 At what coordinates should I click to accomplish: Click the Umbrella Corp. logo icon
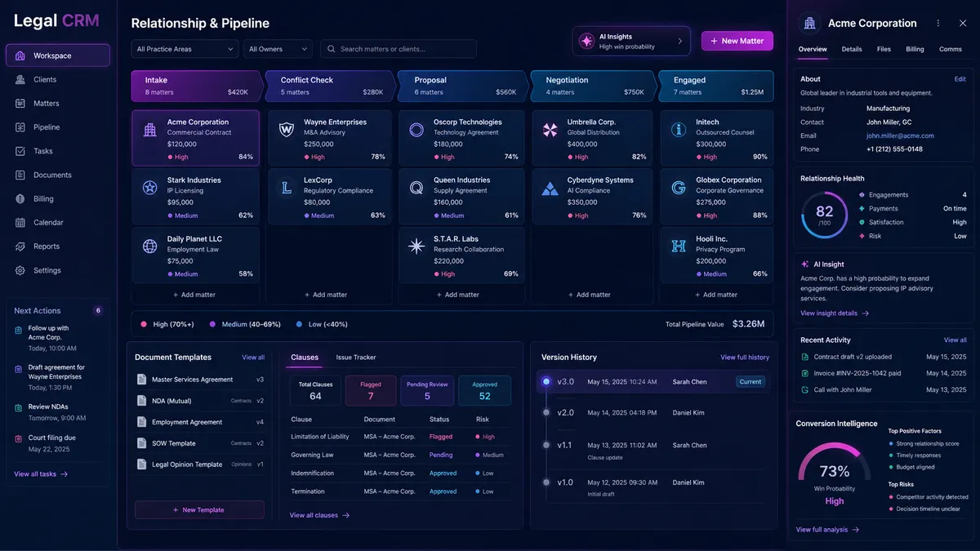(x=550, y=130)
